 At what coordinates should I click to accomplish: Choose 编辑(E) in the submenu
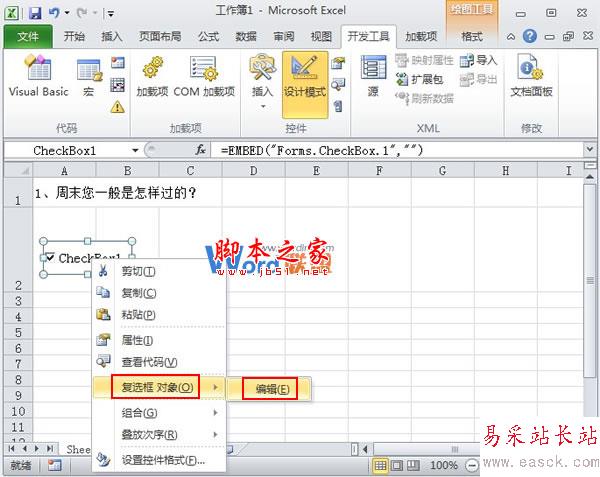[x=270, y=389]
